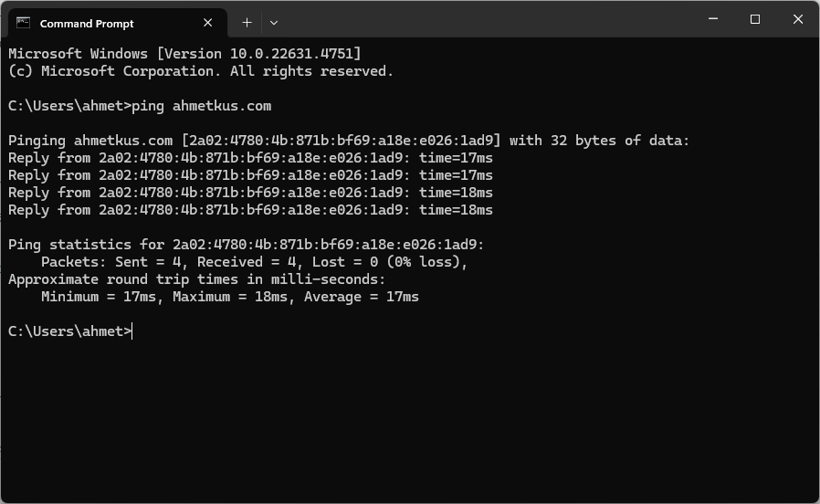Minimize the terminal window

click(x=713, y=19)
